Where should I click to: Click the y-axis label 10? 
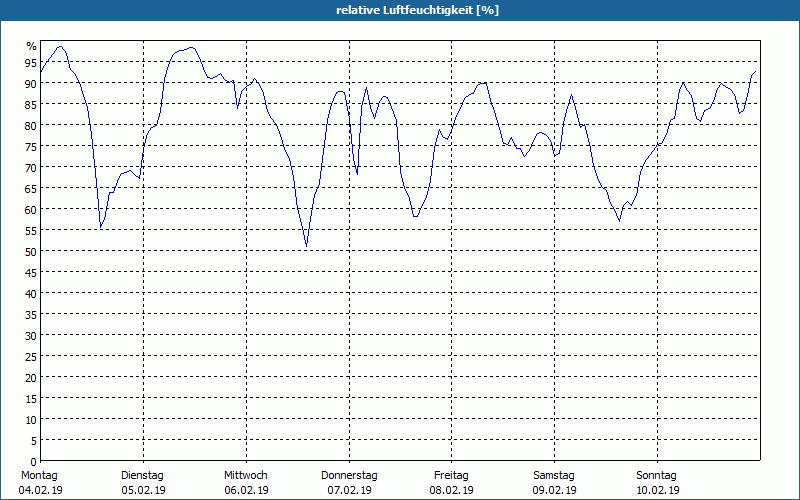point(31,419)
